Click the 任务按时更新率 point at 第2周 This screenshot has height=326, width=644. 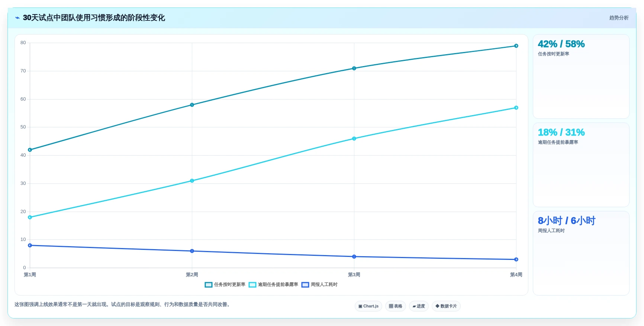192,105
